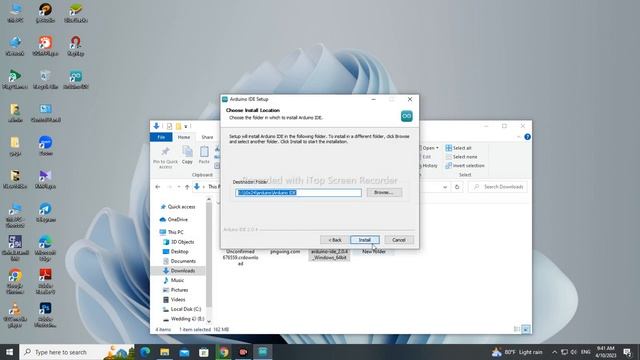Viewport: 640px width, 360px height.
Task: Refresh the Downloads folder view
Action: click(457, 187)
